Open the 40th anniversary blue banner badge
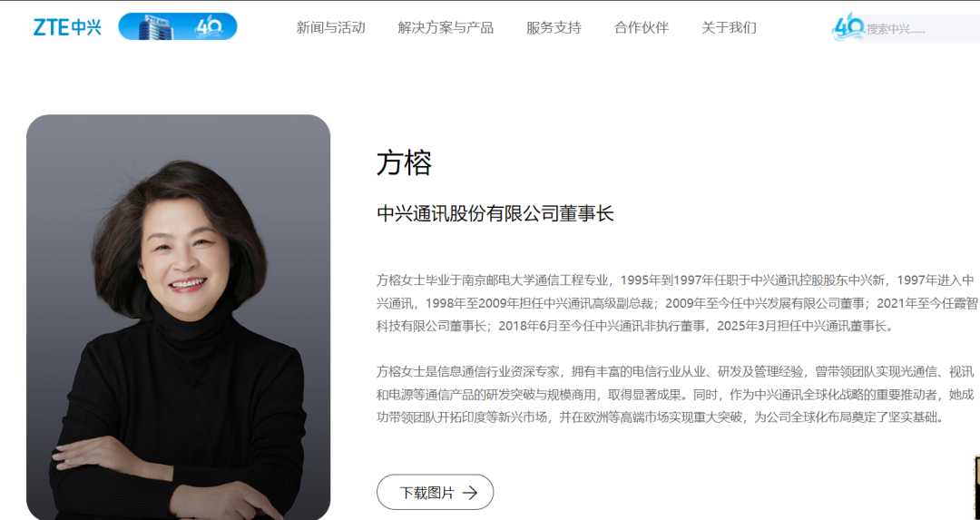Image resolution: width=980 pixels, height=520 pixels. coord(178,27)
